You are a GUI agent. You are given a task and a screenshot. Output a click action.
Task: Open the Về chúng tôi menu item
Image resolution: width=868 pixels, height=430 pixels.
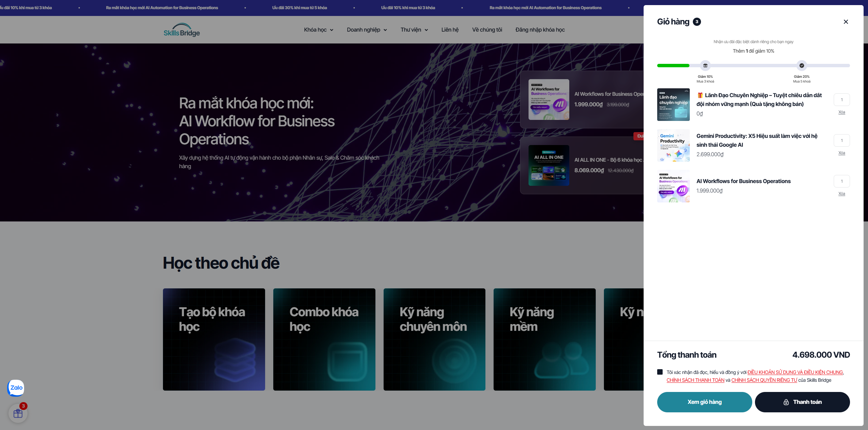pyautogui.click(x=487, y=30)
